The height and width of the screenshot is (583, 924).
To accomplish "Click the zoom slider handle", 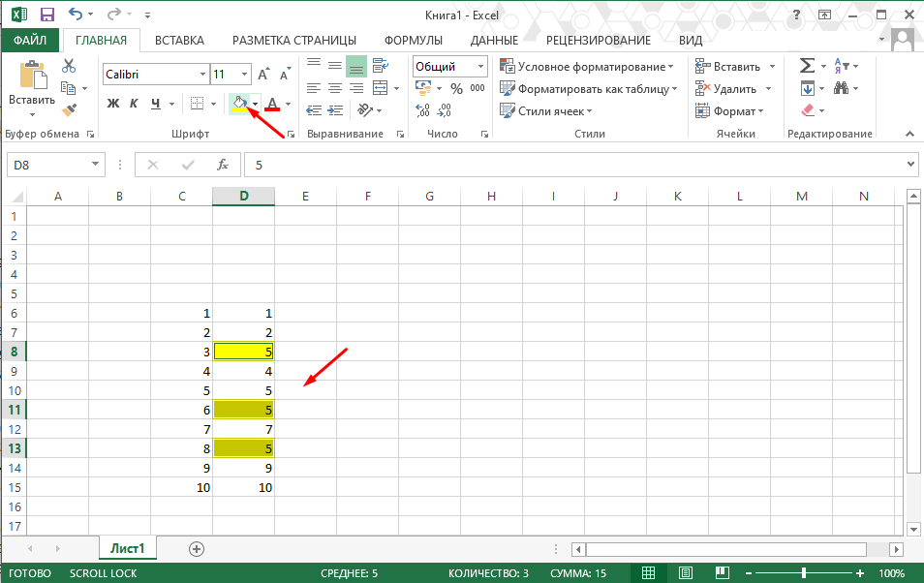I will [x=804, y=573].
